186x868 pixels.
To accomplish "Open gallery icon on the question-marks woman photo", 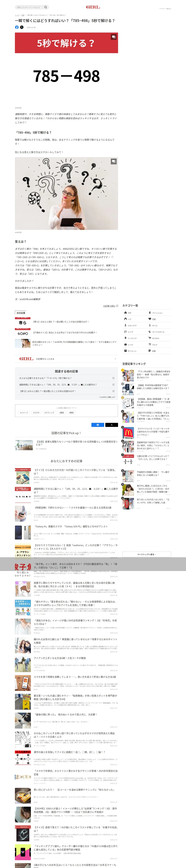I will coord(114,161).
